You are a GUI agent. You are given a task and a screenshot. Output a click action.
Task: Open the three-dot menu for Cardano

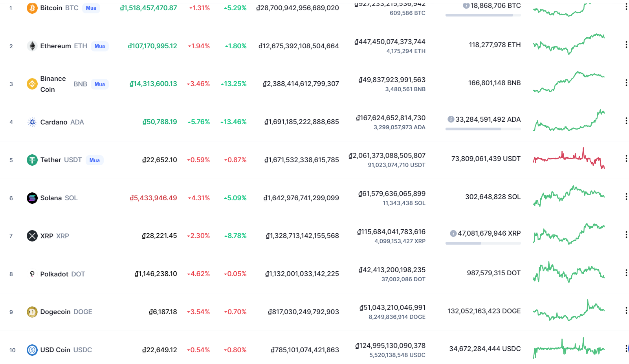[626, 121]
